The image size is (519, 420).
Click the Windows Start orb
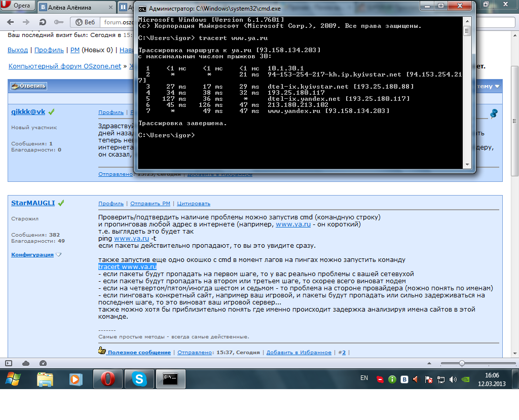(x=14, y=378)
